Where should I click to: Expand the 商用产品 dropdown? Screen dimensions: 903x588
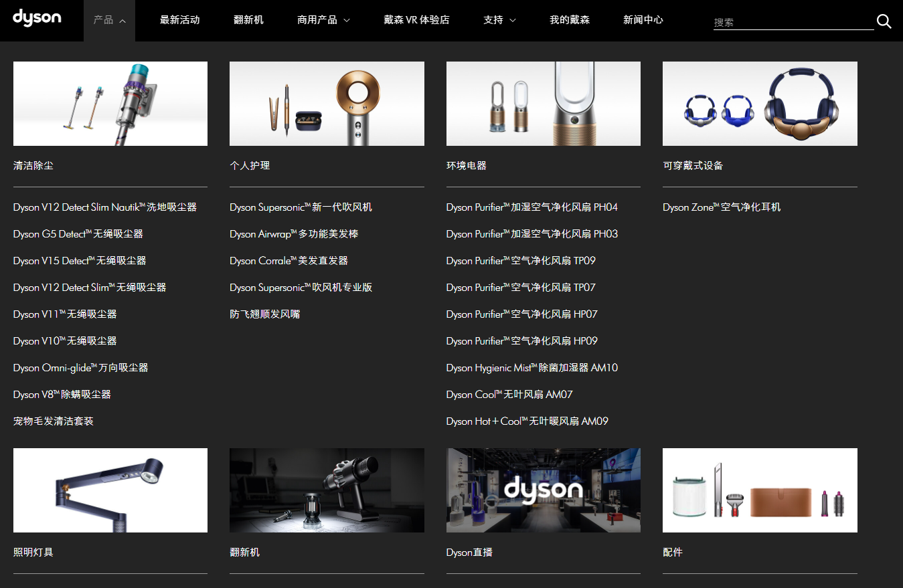coord(323,20)
